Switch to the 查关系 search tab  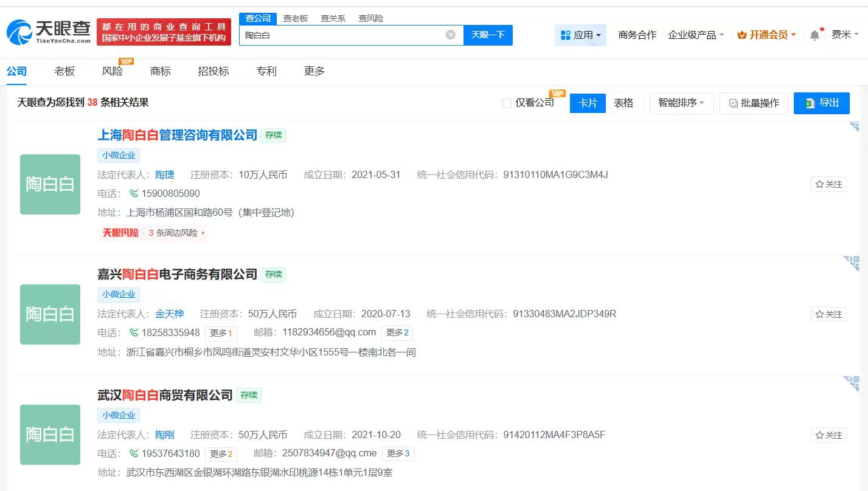click(333, 18)
